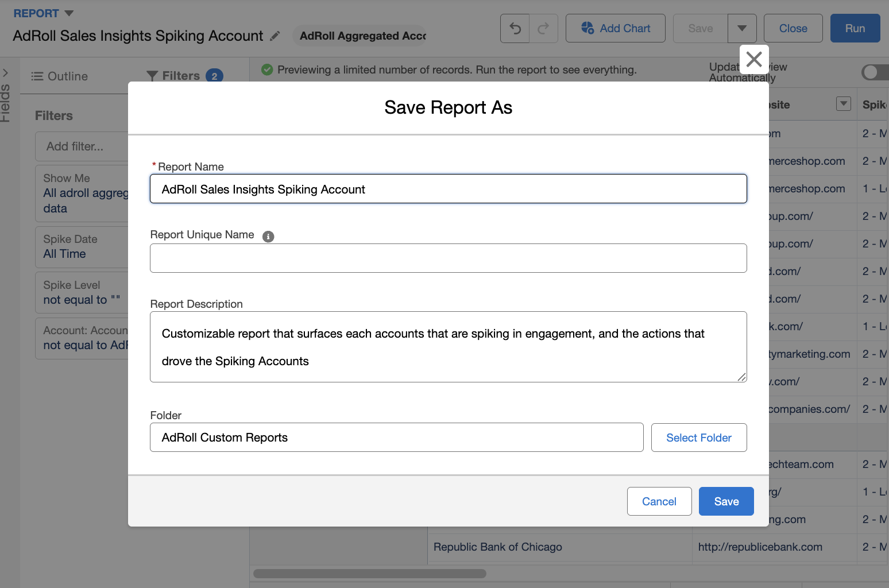Click Cancel in the save dialog
This screenshot has height=588, width=889.
[x=659, y=501]
